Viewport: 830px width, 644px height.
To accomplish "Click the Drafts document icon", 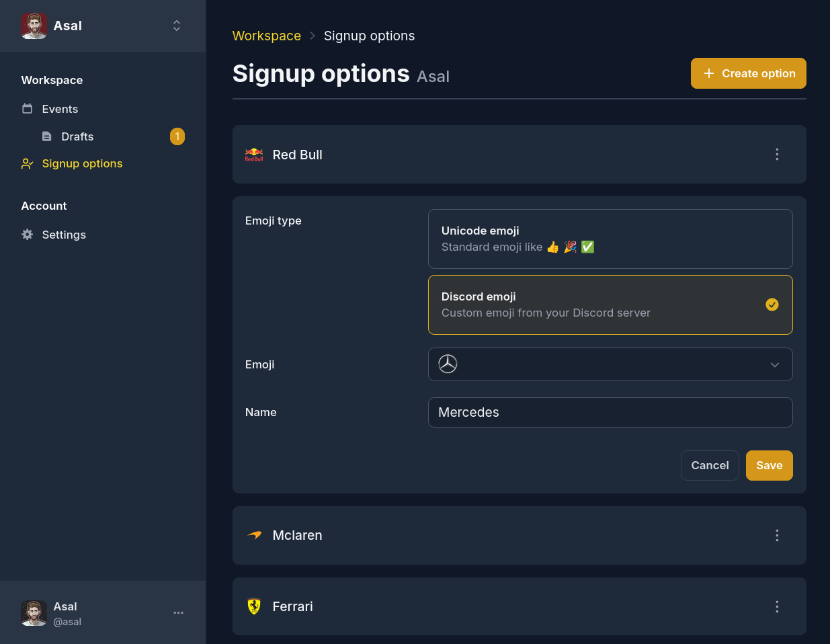I will tap(46, 136).
